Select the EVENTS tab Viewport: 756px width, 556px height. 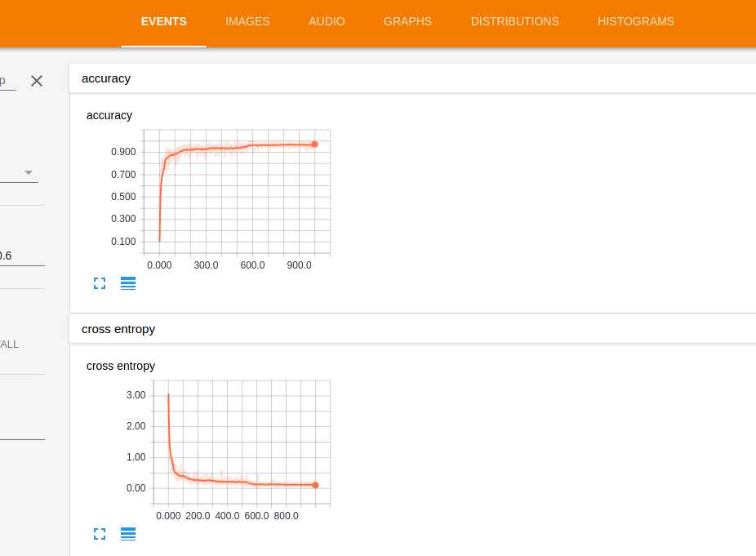coord(163,22)
